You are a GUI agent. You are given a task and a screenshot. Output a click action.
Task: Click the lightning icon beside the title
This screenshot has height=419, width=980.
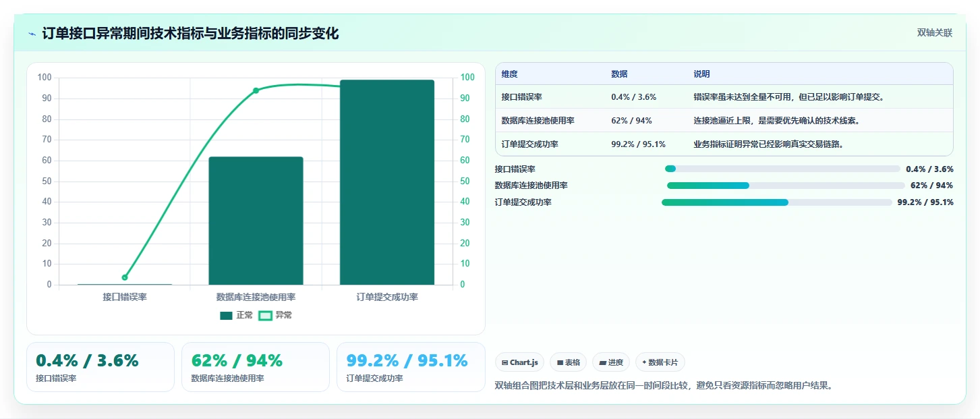coord(32,34)
